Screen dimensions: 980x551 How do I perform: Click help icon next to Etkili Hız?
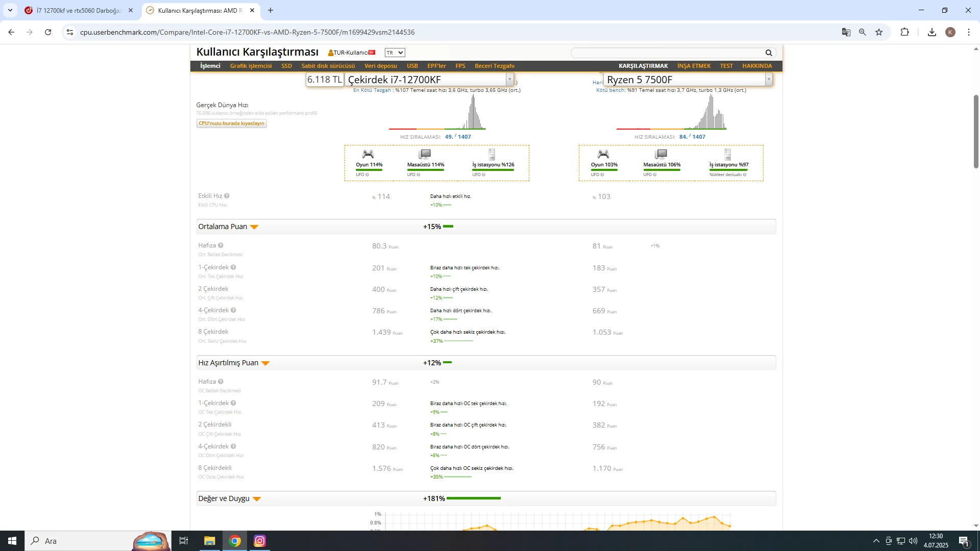tap(227, 196)
